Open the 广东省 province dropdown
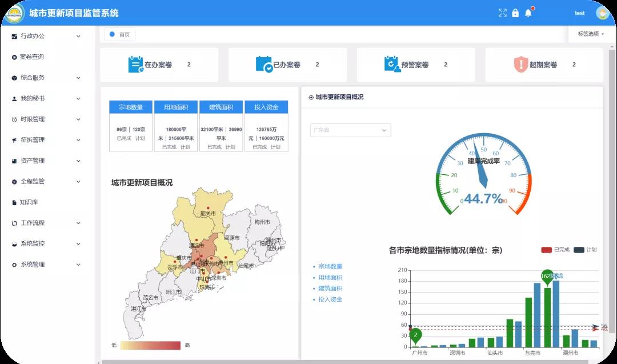 (x=350, y=130)
